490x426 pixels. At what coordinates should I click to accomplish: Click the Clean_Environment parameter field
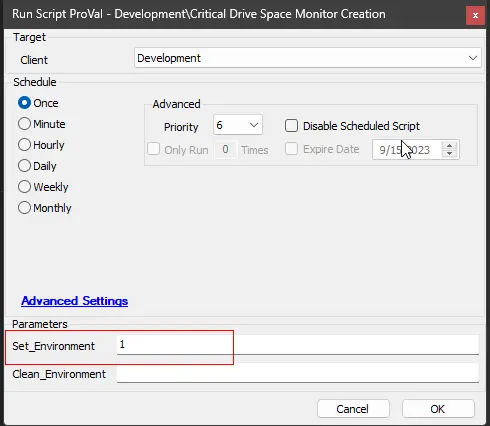click(298, 373)
